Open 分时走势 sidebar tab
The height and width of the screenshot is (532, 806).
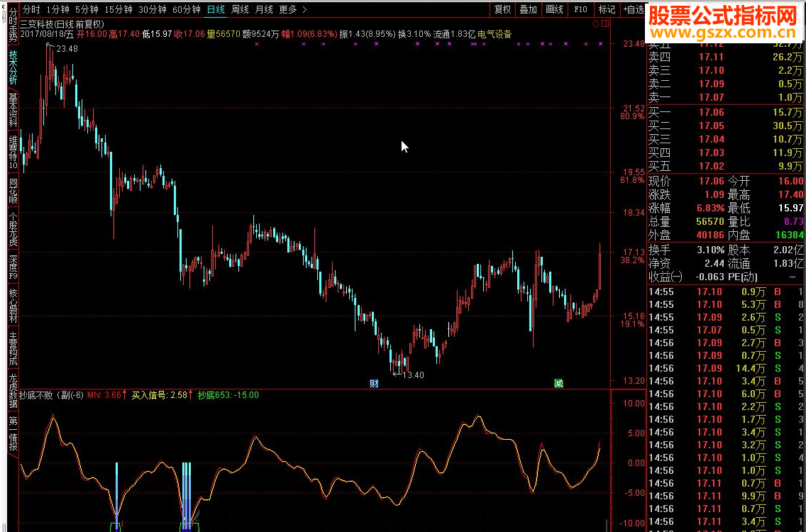pos(13,23)
